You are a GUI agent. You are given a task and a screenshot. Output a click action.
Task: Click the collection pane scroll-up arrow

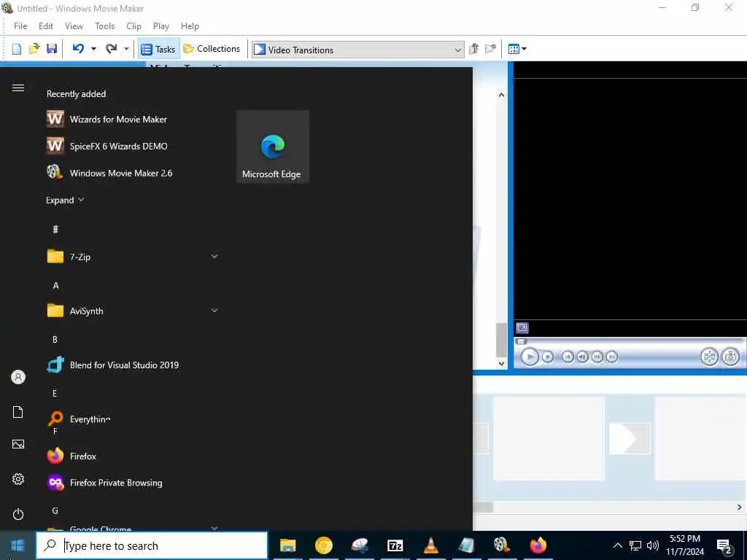click(x=501, y=95)
